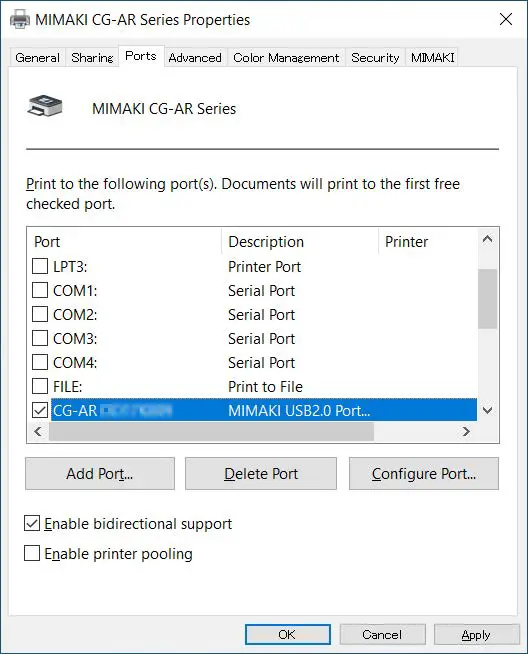
Task: Open the Sharing tab
Action: click(x=92, y=58)
